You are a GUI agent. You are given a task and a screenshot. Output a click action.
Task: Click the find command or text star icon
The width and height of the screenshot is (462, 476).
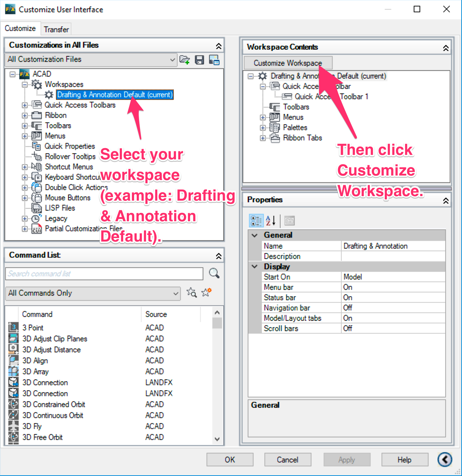tap(192, 292)
